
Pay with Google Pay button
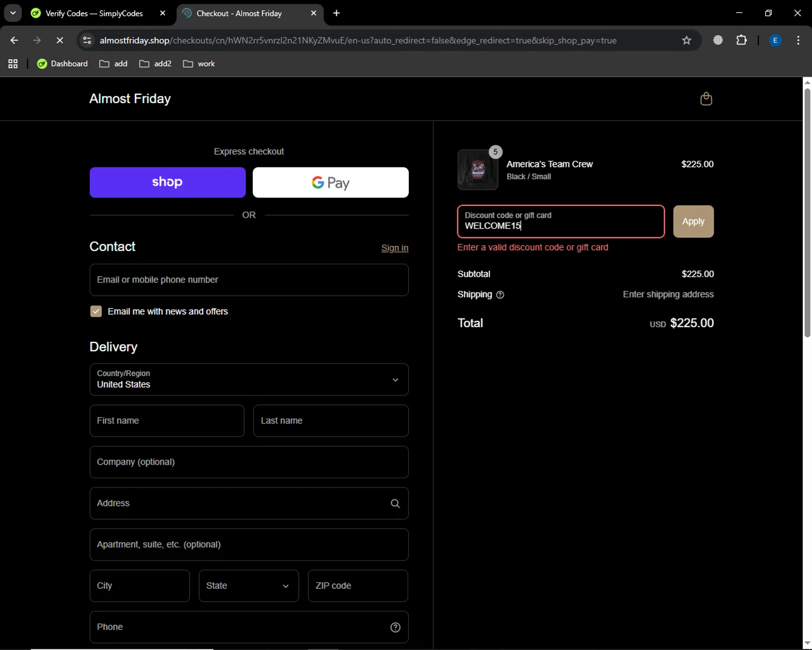331,183
